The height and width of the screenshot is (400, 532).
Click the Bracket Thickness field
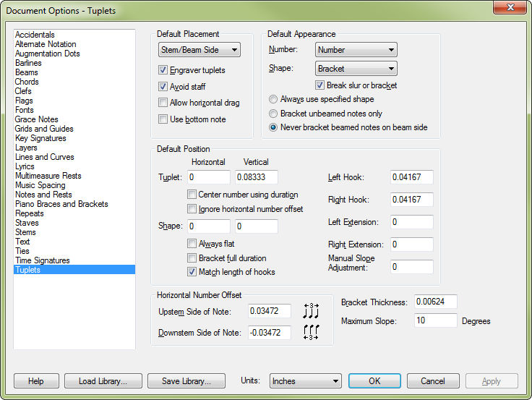point(436,302)
